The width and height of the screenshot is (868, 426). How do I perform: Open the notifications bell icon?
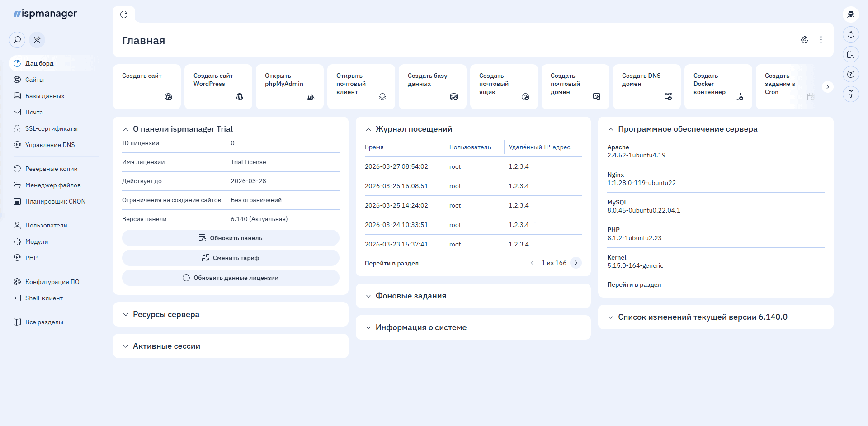[x=851, y=34]
